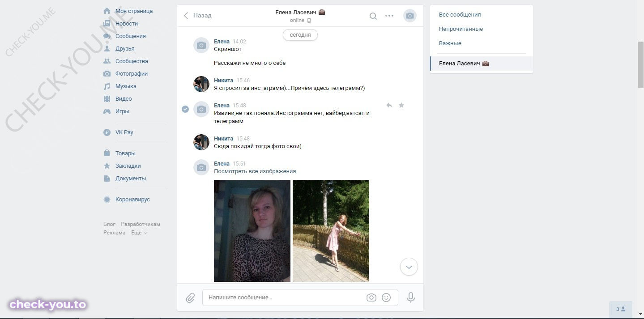The width and height of the screenshot is (644, 319).
Task: Open the online friends counter at bottom right
Action: [x=620, y=309]
